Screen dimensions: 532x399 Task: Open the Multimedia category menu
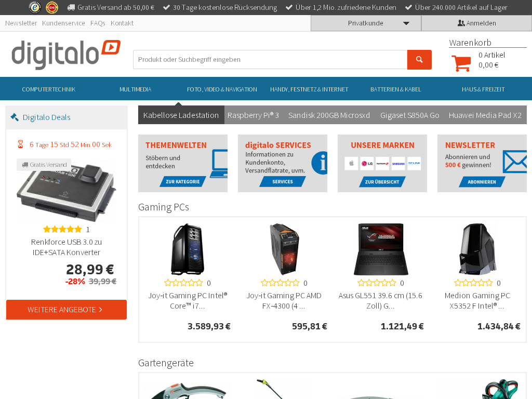click(136, 89)
